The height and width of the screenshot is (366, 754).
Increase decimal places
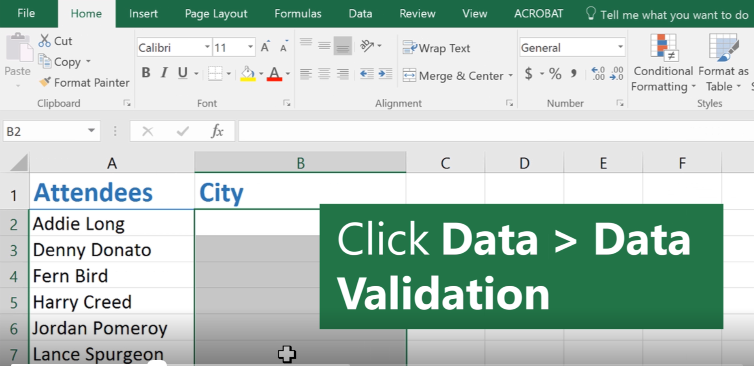pos(598,74)
